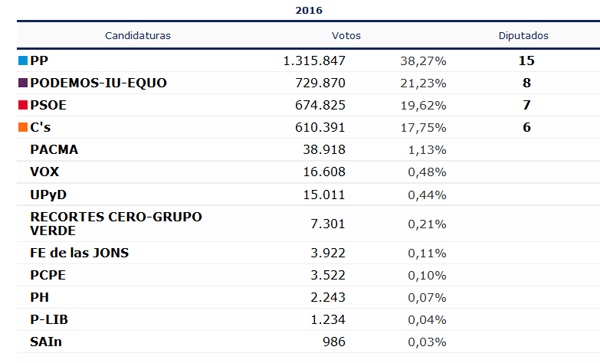The image size is (600, 363).
Task: Click the purple PODEMOS-IU-EQUO color square
Action: coord(23,83)
